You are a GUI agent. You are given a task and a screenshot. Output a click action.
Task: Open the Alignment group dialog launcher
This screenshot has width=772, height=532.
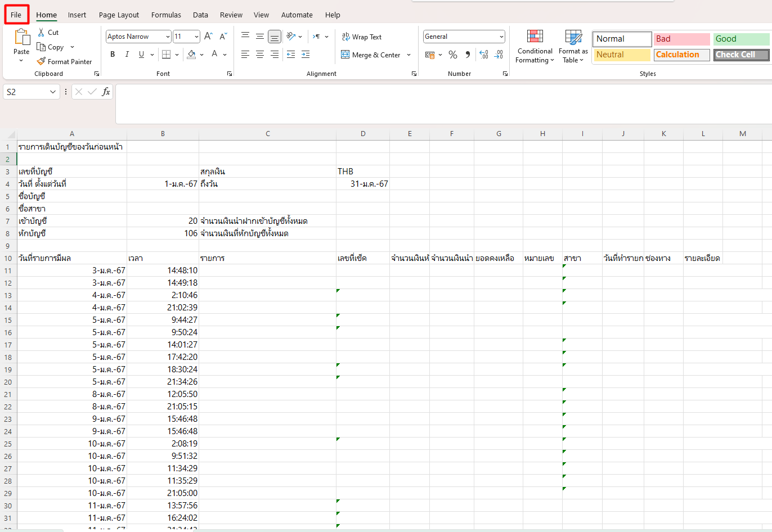click(414, 74)
